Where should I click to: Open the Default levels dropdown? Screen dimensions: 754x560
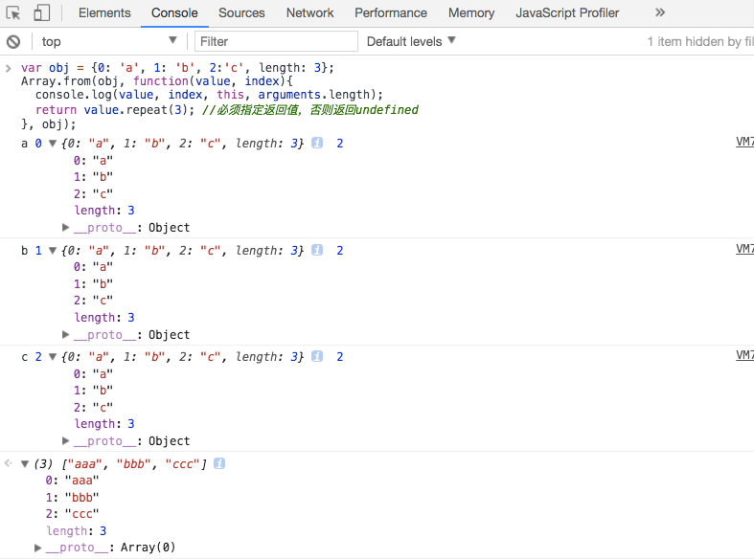click(411, 42)
